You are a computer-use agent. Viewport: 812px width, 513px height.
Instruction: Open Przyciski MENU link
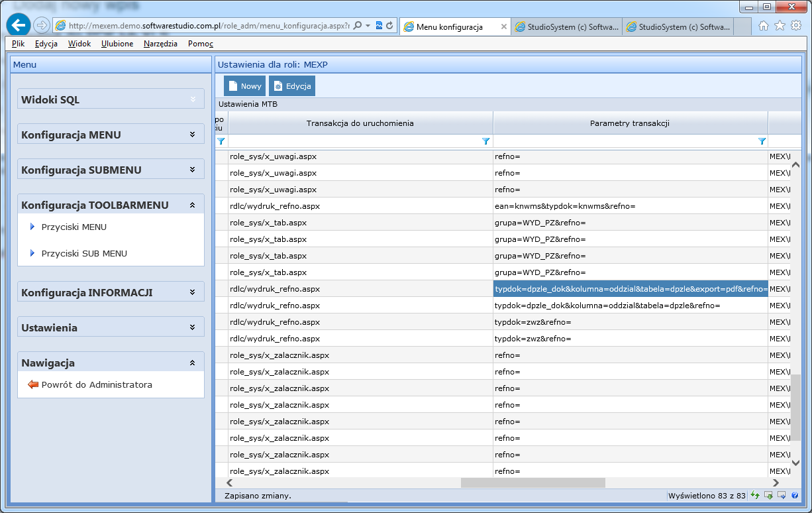coord(74,227)
